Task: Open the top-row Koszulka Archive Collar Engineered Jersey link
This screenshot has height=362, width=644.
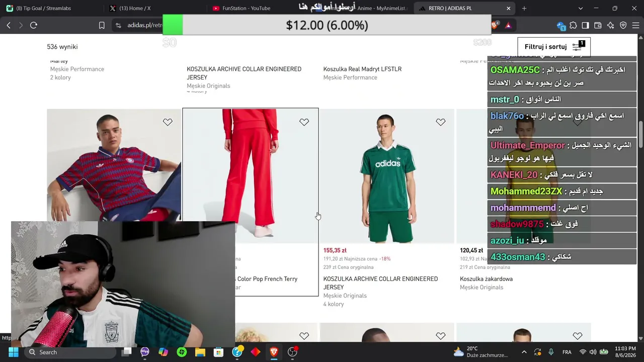Action: (244, 73)
